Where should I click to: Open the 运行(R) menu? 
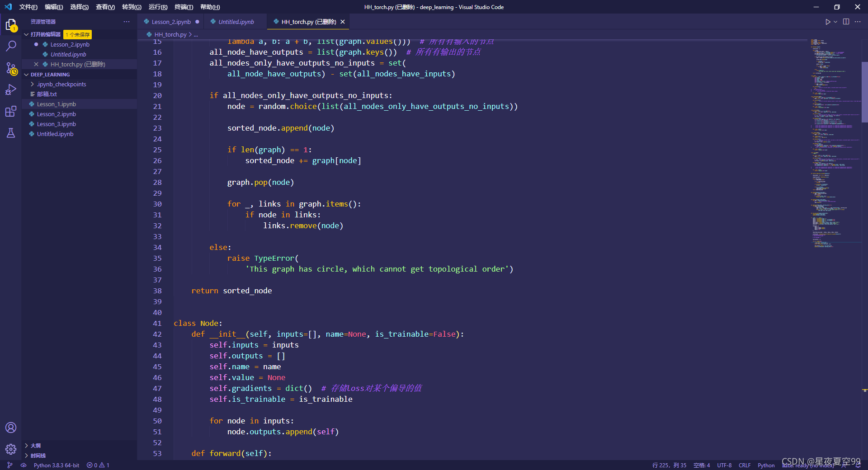pos(158,7)
